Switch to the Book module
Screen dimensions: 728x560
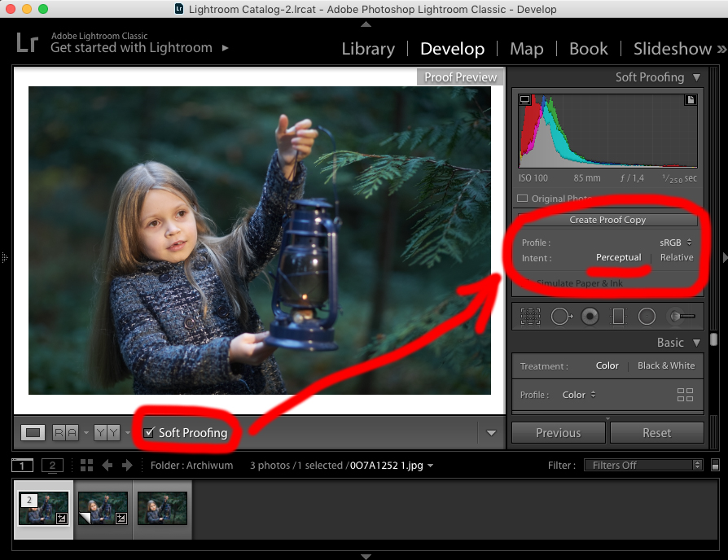coord(588,49)
